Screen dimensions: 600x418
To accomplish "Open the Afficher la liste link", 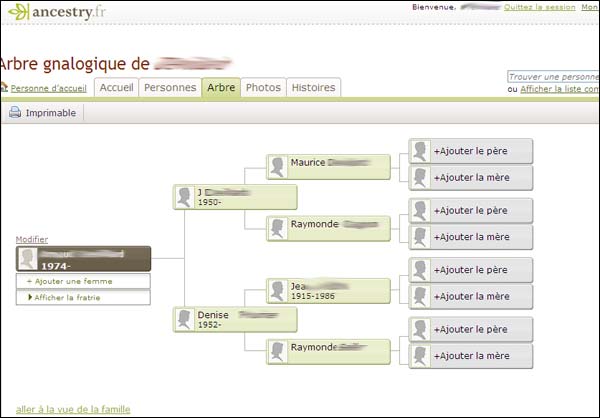I will coord(558,89).
